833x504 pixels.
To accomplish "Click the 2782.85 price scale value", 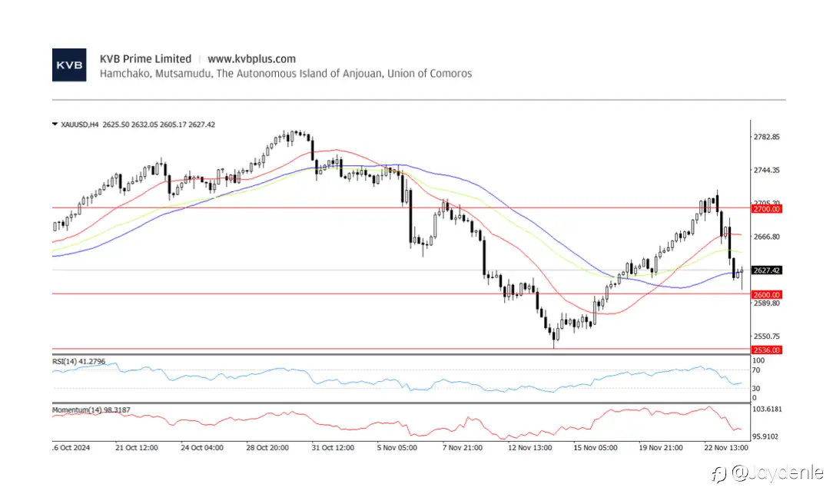I will [x=767, y=137].
